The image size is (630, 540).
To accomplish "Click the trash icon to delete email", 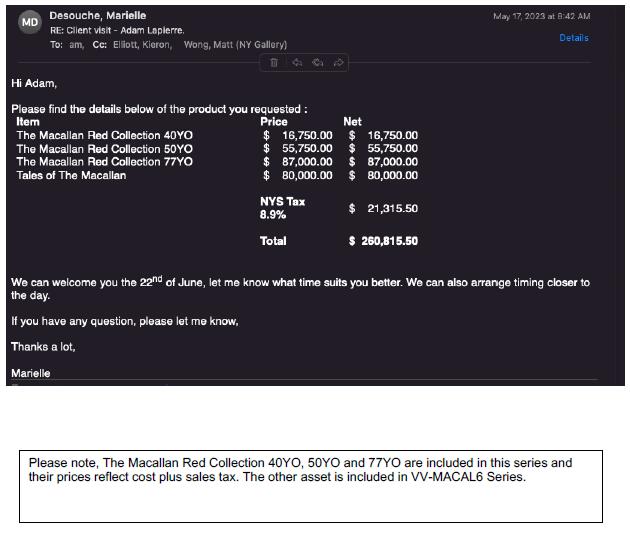I will pyautogui.click(x=274, y=63).
